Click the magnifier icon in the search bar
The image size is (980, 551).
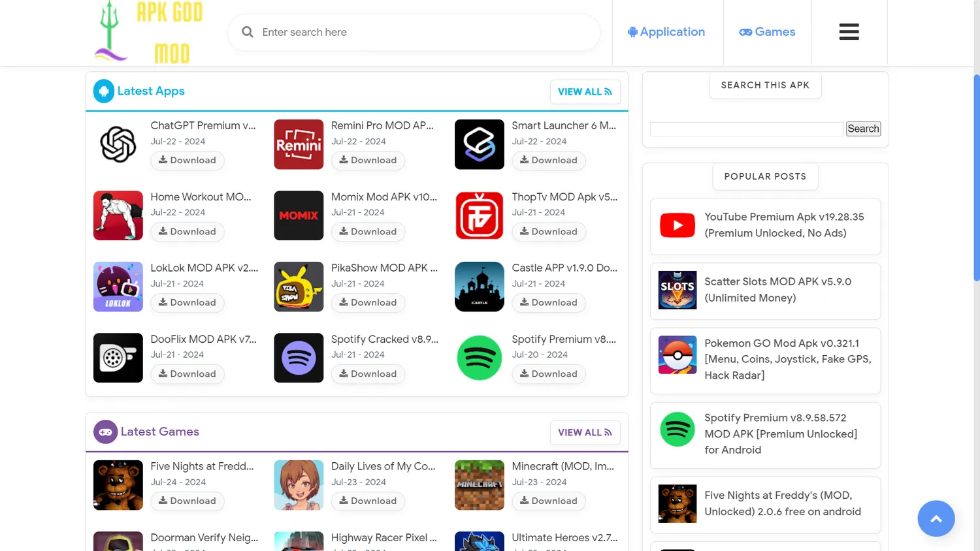248,32
